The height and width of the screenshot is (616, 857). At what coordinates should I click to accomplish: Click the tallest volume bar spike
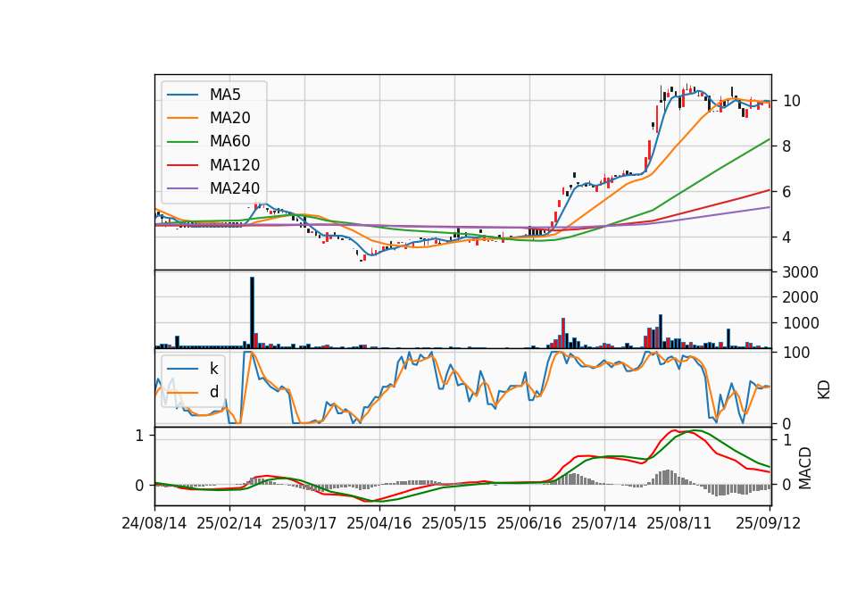[252, 312]
